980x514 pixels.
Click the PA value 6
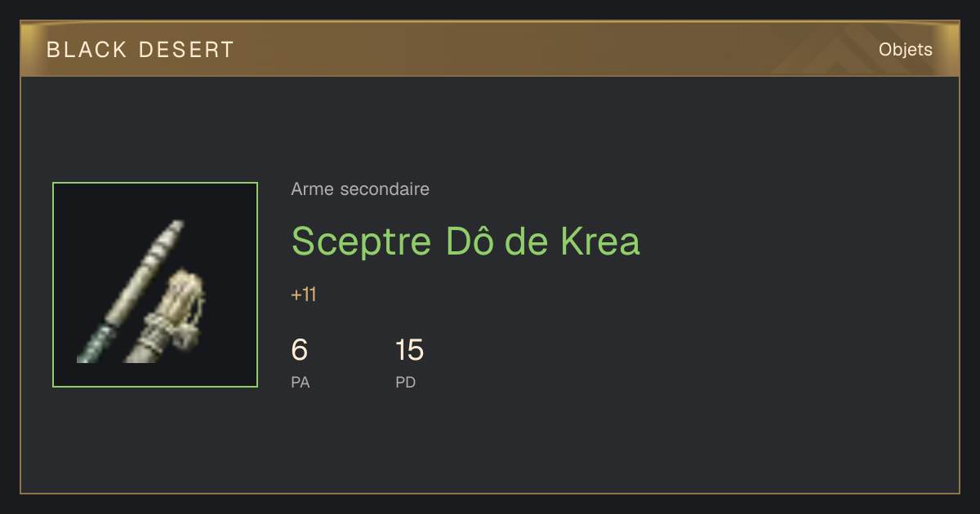point(300,350)
